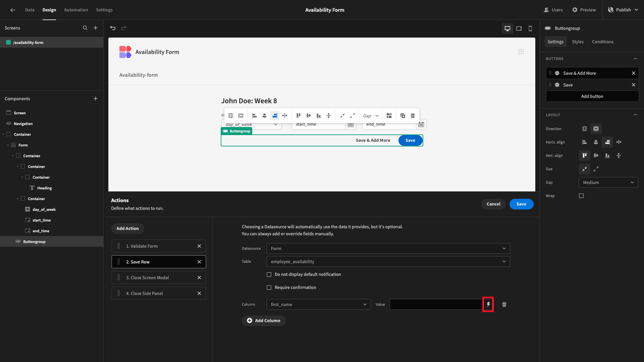Open settings gear for Save & Add More button
The image size is (644, 362).
557,73
